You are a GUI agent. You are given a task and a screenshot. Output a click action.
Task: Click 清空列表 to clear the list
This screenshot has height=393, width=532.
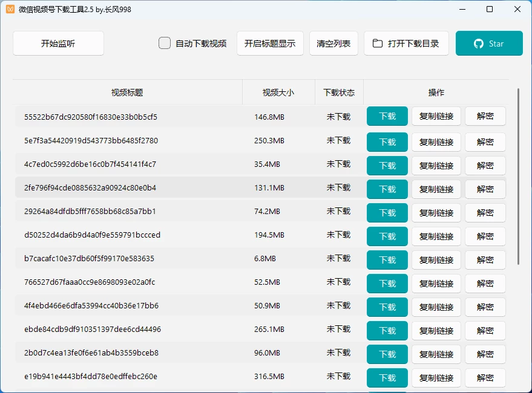(333, 43)
